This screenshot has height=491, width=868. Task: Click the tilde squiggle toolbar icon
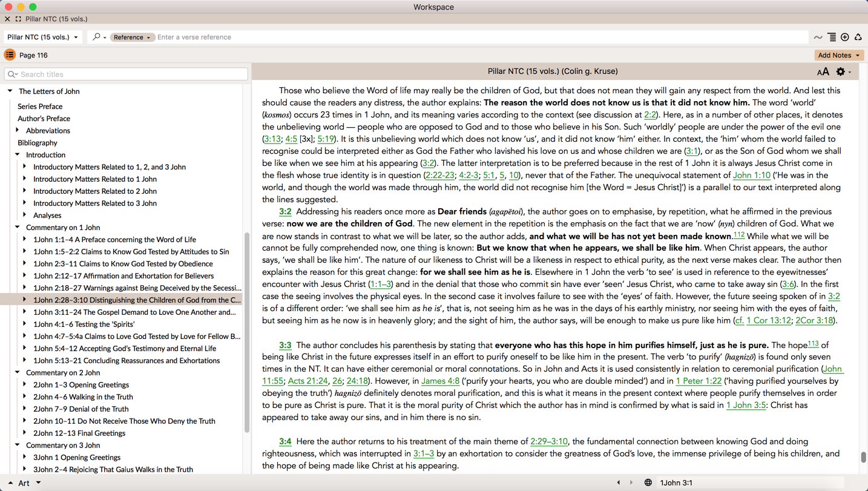tap(818, 38)
